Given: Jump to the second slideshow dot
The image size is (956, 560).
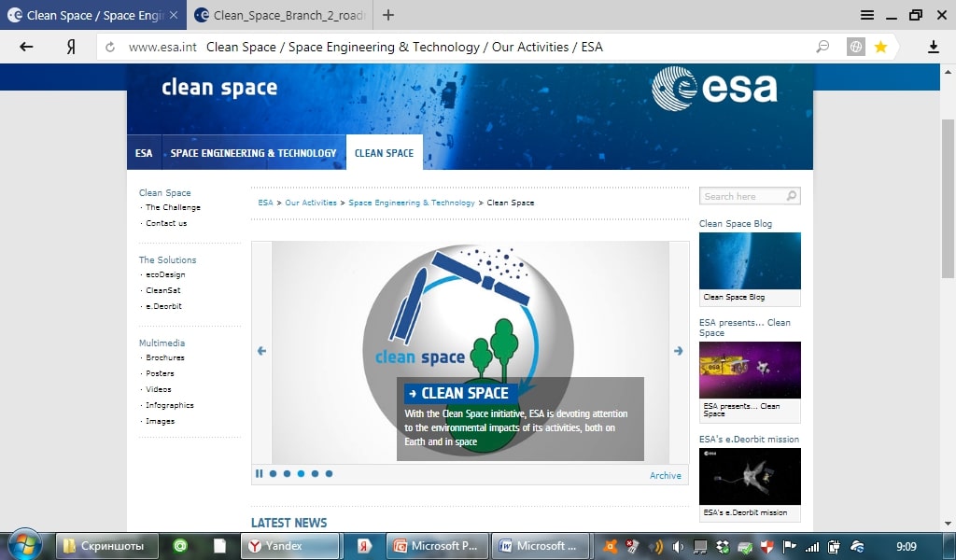Looking at the screenshot, I should tap(288, 473).
